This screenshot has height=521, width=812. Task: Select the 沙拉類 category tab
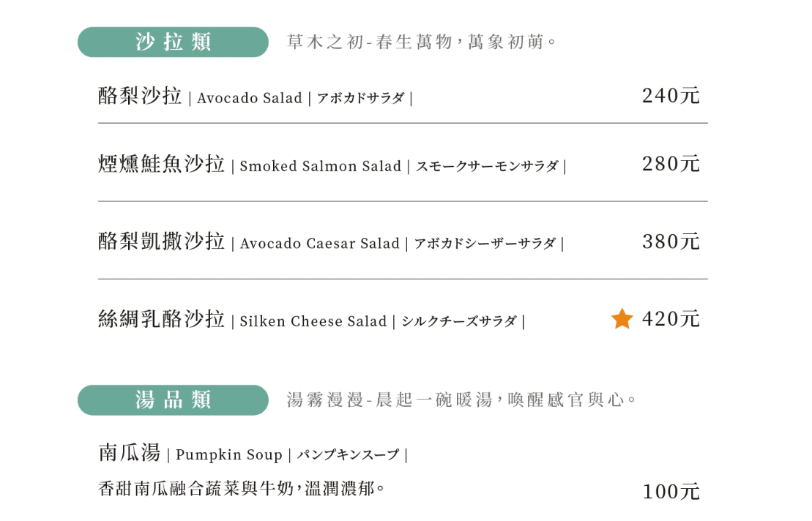173,42
